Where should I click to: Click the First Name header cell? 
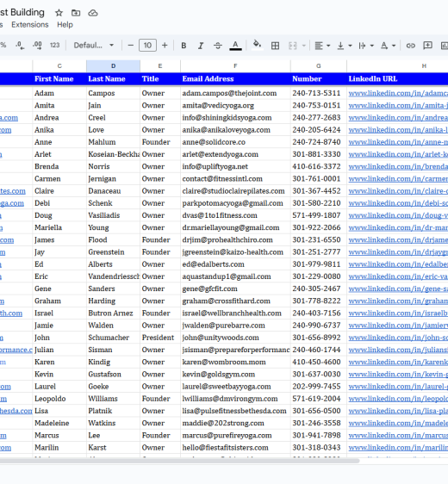click(59, 79)
